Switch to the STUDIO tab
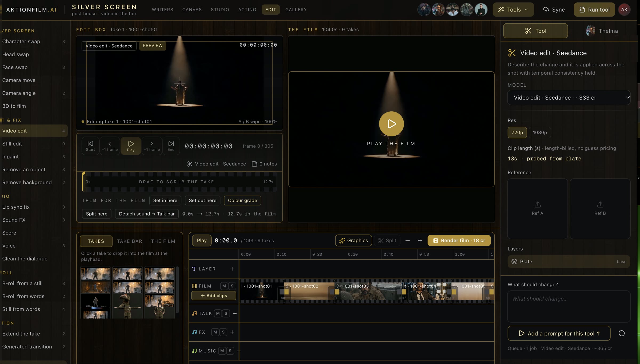This screenshot has height=364, width=640. (220, 10)
